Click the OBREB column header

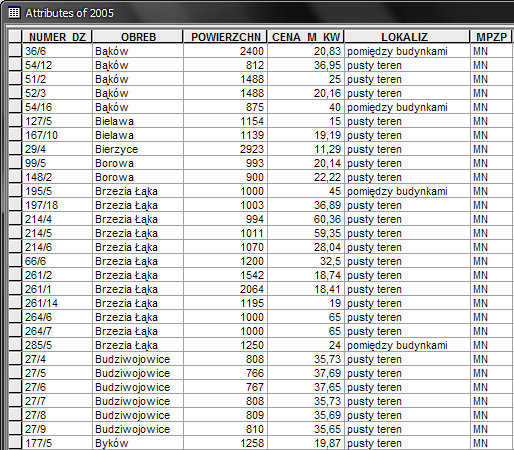138,37
